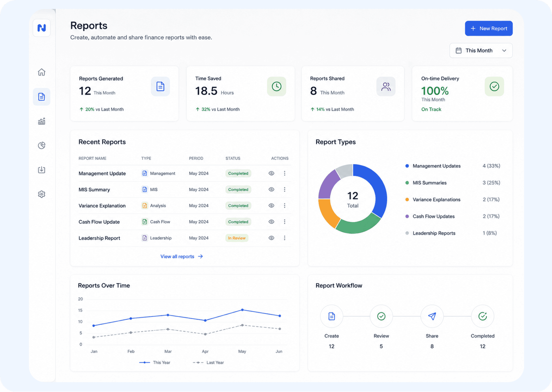552x392 pixels.
Task: Open more actions for Leadership Report
Action: (285, 238)
